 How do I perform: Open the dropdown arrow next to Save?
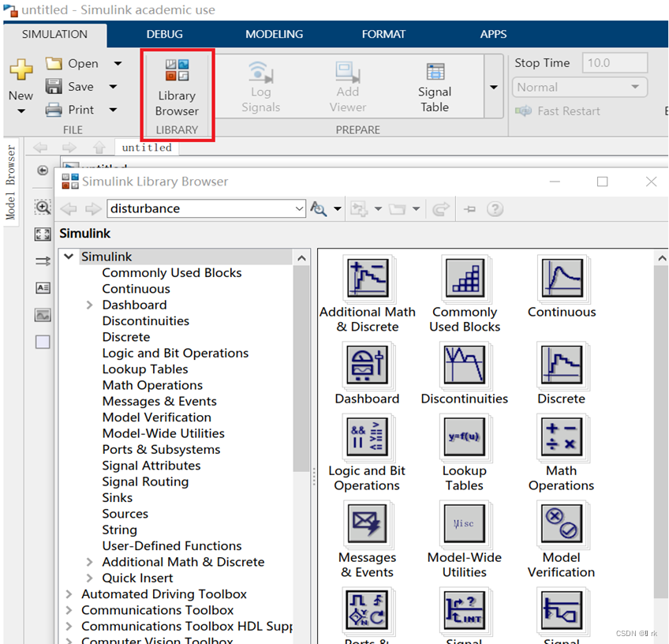tap(113, 87)
